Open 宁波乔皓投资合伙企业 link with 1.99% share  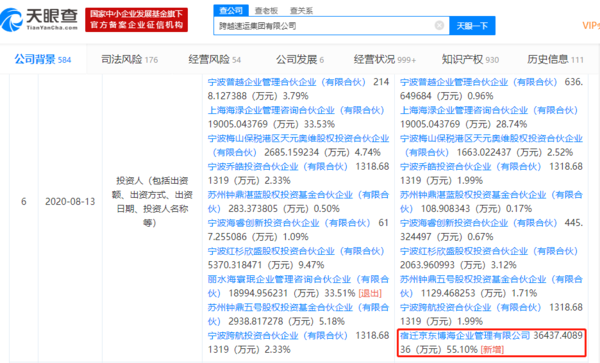pyautogui.click(x=470, y=167)
